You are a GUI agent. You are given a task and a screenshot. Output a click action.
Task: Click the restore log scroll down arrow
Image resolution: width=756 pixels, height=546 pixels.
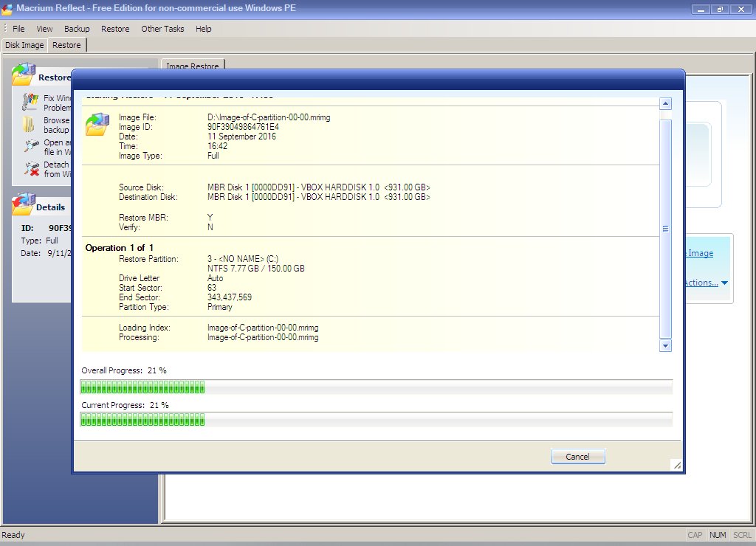coord(665,345)
